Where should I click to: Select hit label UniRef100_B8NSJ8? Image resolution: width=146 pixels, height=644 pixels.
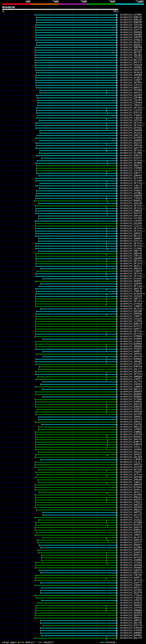131,324
